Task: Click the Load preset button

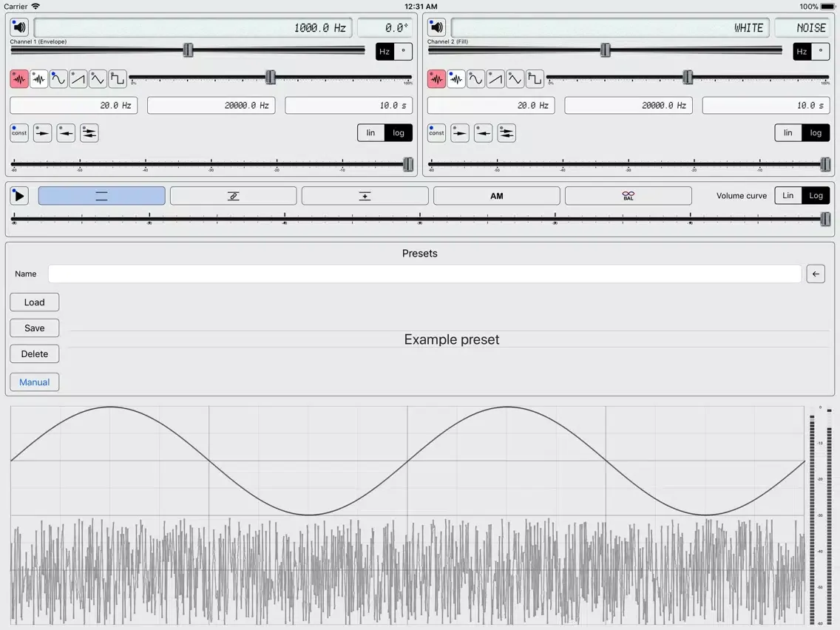Action: point(35,302)
